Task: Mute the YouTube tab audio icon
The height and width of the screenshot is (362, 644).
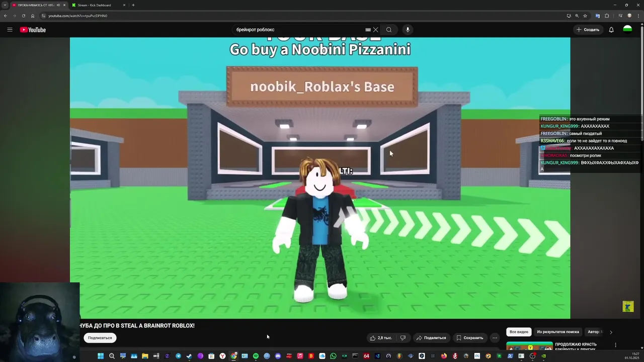Action: coord(58,5)
